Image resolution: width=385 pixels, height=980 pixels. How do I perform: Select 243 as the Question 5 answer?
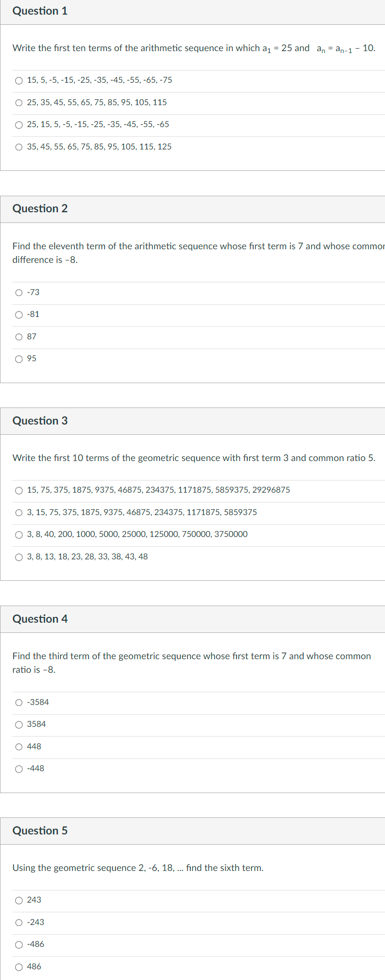pos(18,900)
